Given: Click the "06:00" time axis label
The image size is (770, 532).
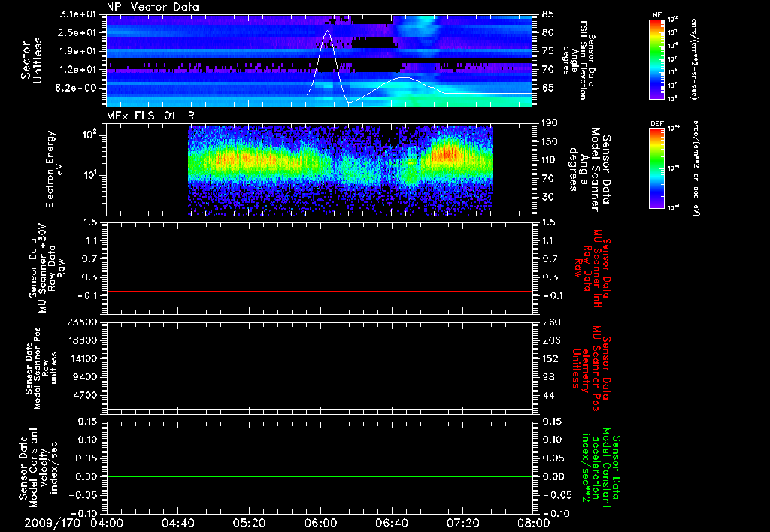Looking at the screenshot, I should pyautogui.click(x=320, y=523).
